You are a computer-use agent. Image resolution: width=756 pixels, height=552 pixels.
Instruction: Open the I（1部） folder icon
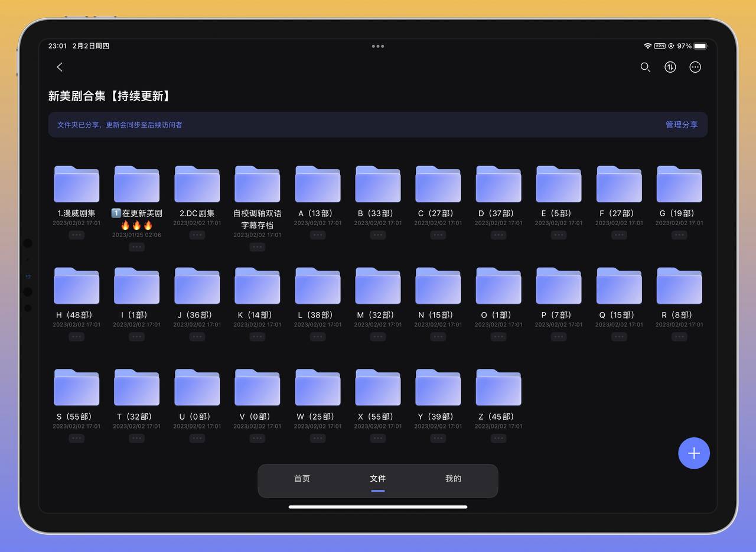point(137,285)
